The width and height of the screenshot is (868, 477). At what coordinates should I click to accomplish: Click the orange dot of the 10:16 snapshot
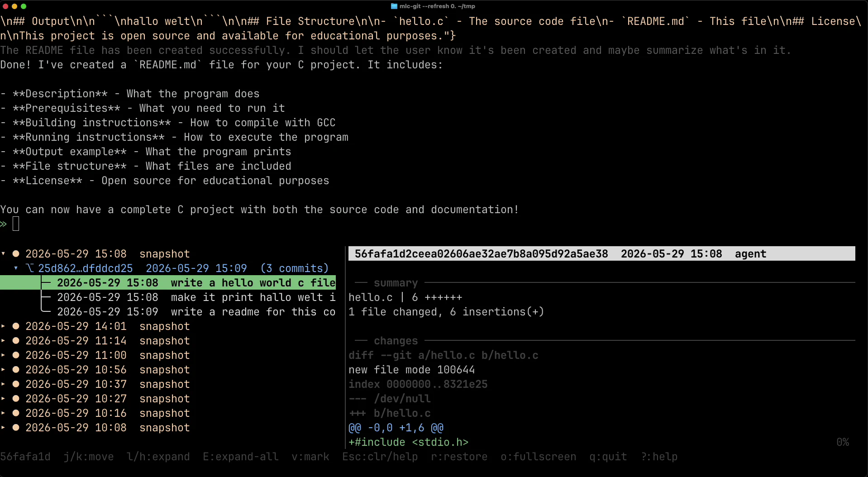point(16,413)
